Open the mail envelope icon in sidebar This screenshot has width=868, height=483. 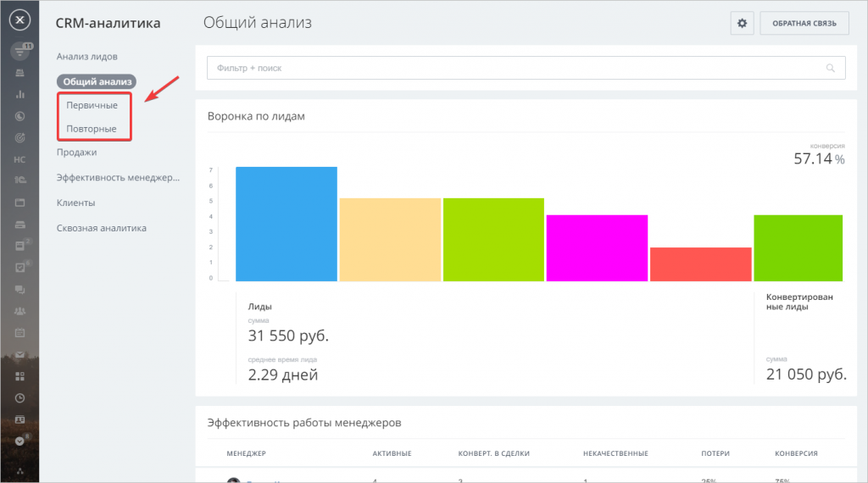tap(20, 354)
